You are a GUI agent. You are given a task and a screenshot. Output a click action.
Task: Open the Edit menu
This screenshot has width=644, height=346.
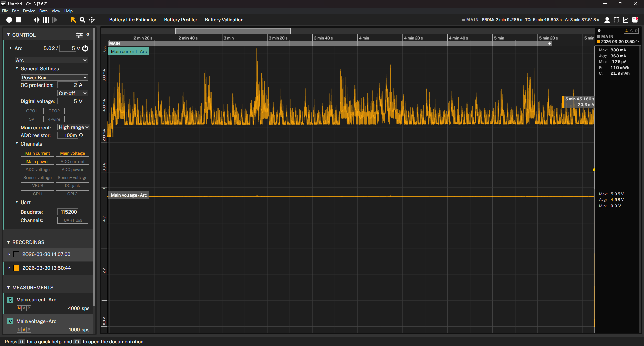15,11
